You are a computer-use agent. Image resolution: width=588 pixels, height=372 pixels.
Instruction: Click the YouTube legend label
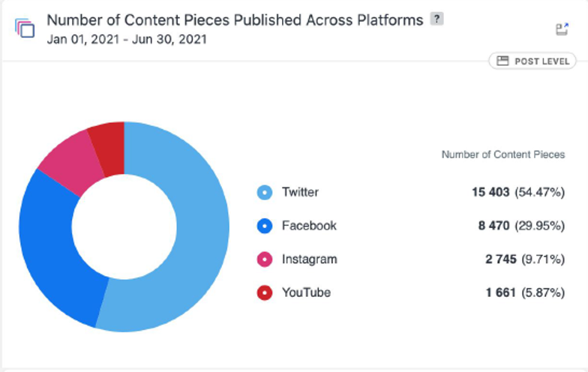[x=306, y=292]
